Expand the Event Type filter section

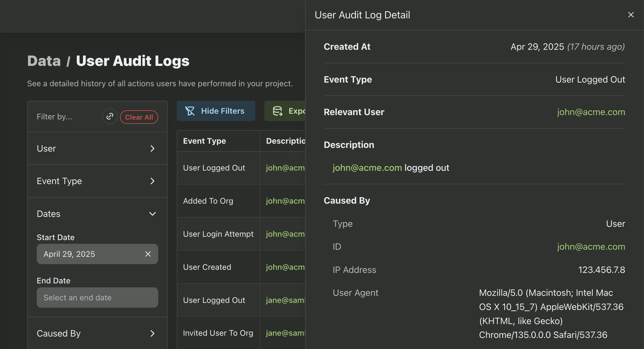[x=97, y=181]
